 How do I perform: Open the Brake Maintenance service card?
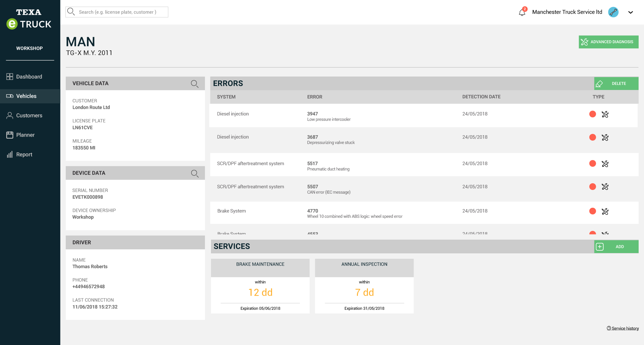pyautogui.click(x=260, y=286)
